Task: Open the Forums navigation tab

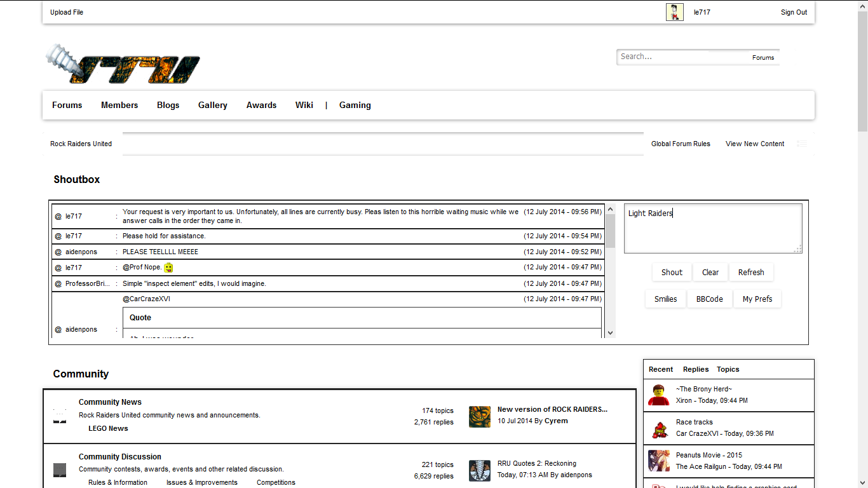Action: pos(67,105)
